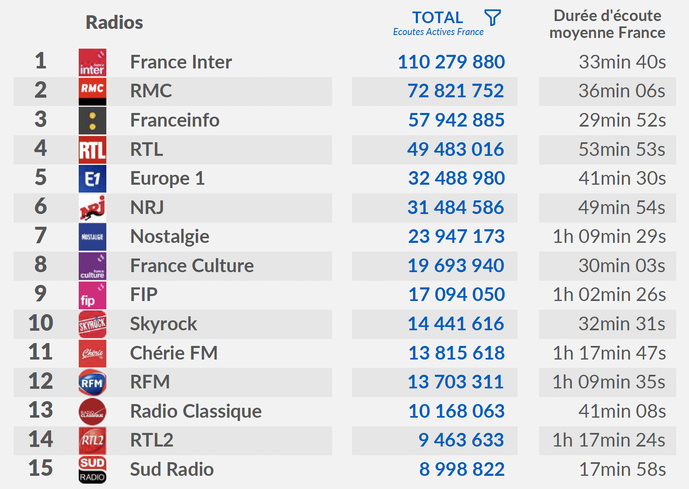Click duration 17min 58s

(623, 469)
